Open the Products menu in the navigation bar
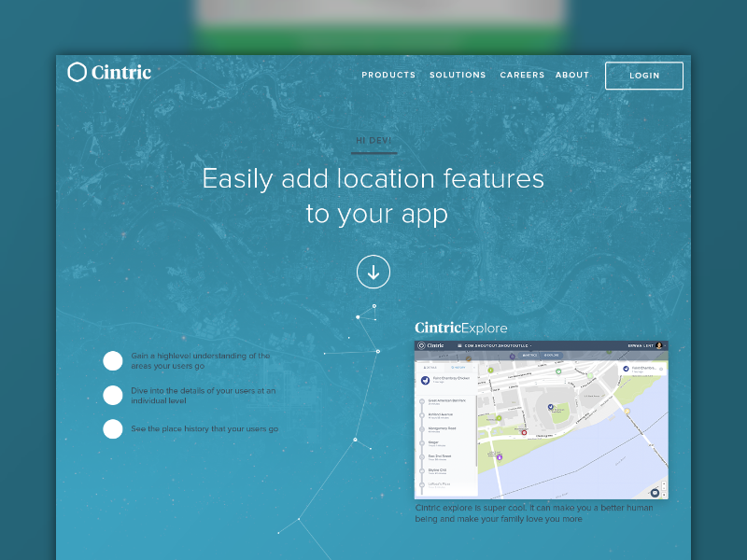 [388, 75]
